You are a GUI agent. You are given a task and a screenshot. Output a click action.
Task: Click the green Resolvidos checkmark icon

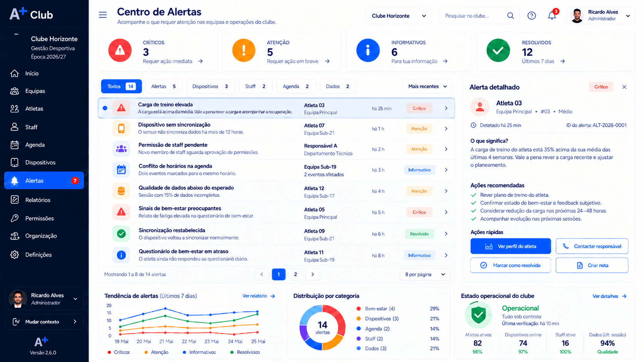pyautogui.click(x=498, y=50)
